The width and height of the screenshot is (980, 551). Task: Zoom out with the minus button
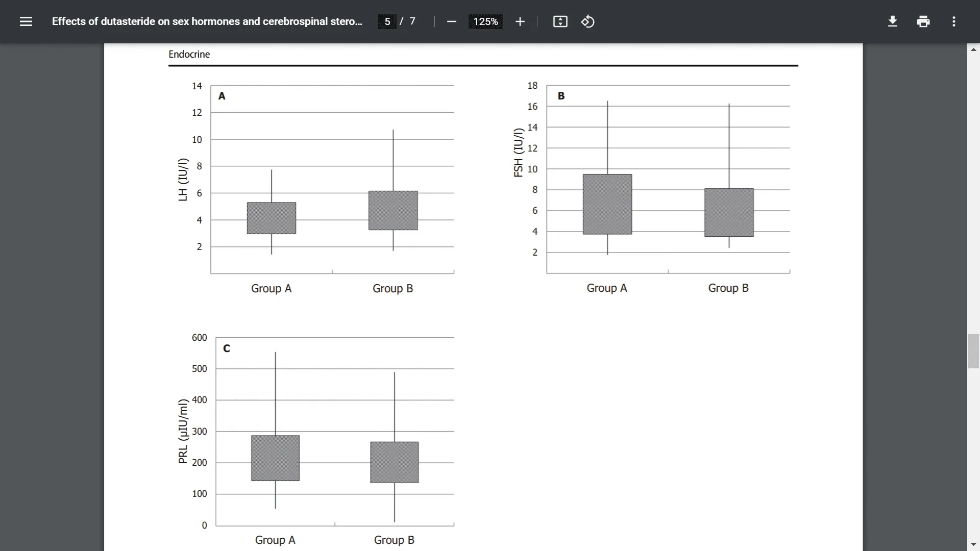point(451,21)
